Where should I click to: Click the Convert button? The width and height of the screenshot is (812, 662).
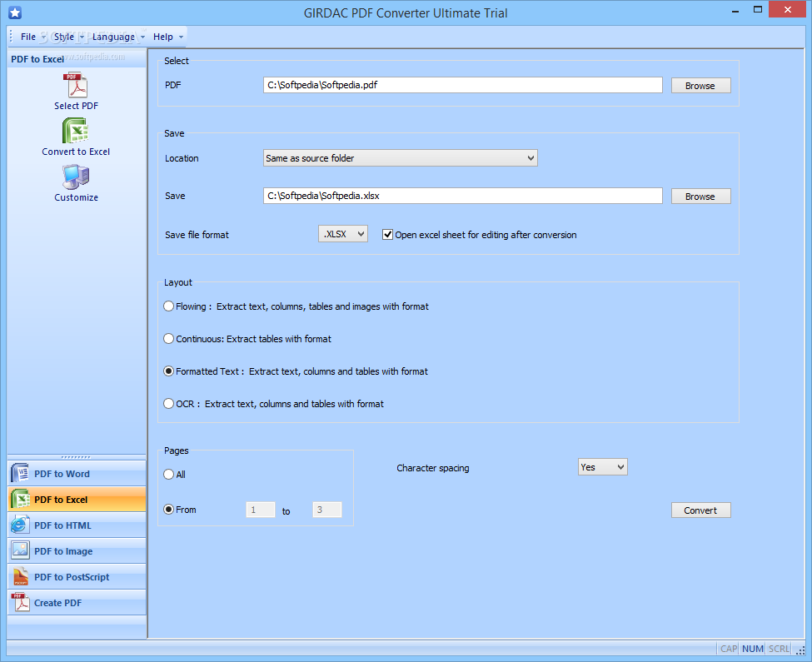pos(700,510)
